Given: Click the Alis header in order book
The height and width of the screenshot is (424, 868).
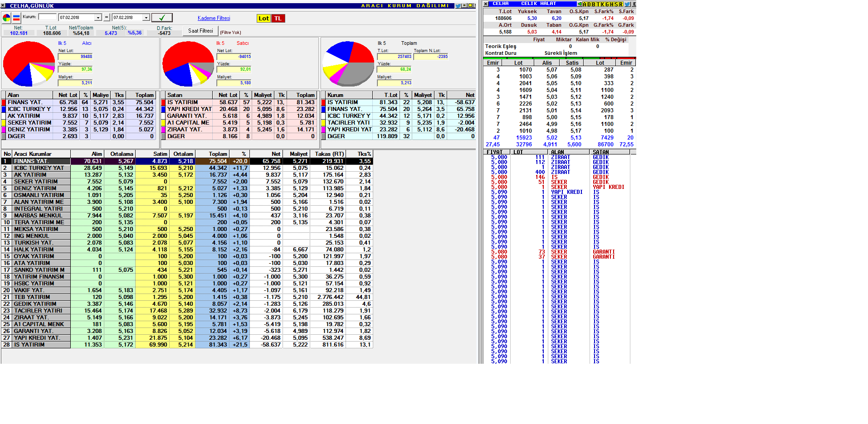Looking at the screenshot, I should click(x=547, y=63).
